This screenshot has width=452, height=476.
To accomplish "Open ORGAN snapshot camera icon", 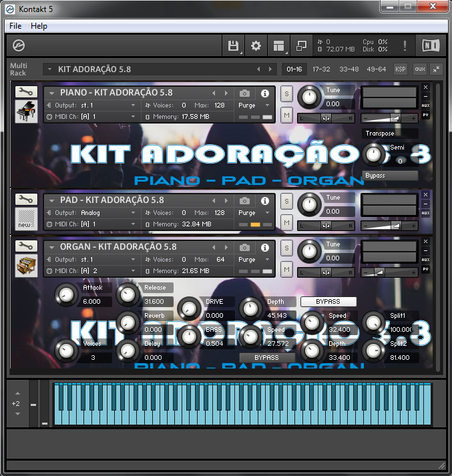I will point(244,248).
